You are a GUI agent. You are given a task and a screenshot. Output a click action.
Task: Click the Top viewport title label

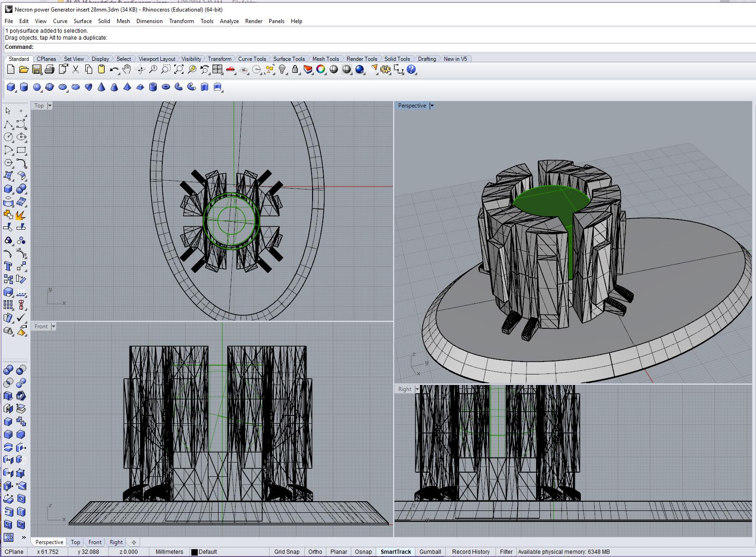tap(39, 106)
